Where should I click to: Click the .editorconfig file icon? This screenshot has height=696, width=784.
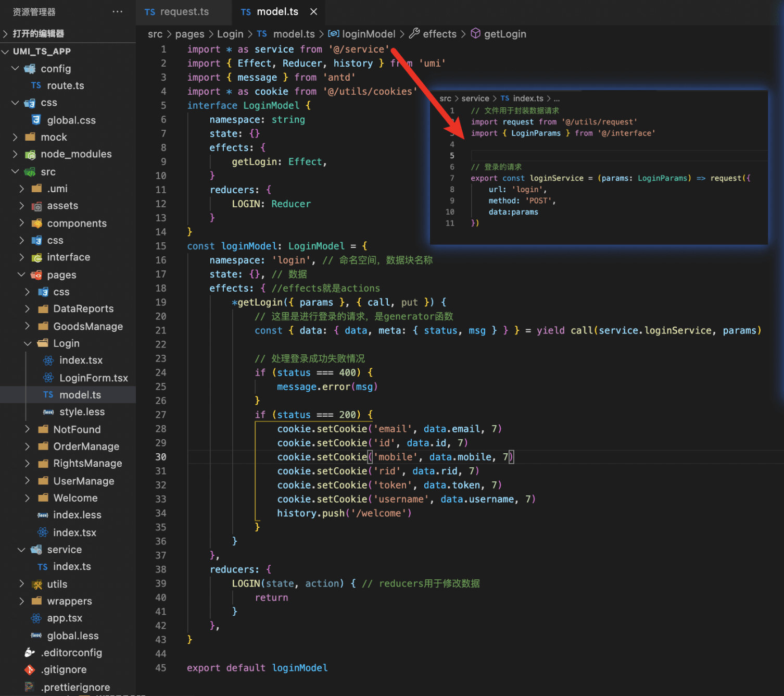pyautogui.click(x=30, y=653)
